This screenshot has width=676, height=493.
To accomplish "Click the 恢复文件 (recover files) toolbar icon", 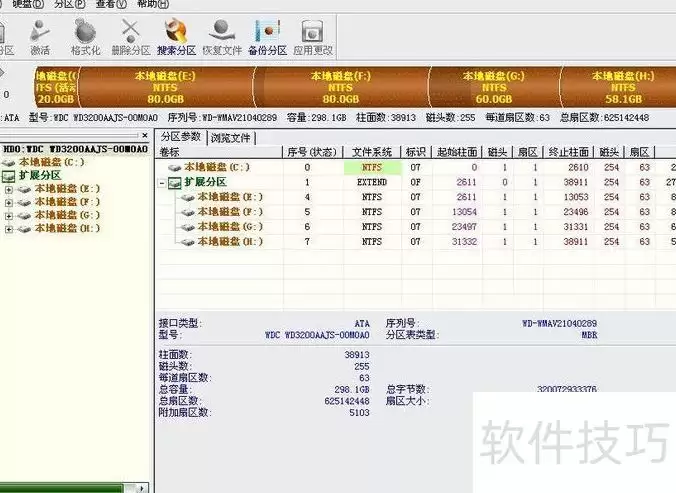I will (222, 37).
